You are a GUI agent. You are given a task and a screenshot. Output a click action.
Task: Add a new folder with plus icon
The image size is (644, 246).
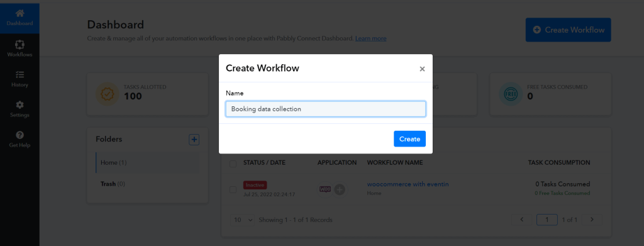(x=194, y=140)
